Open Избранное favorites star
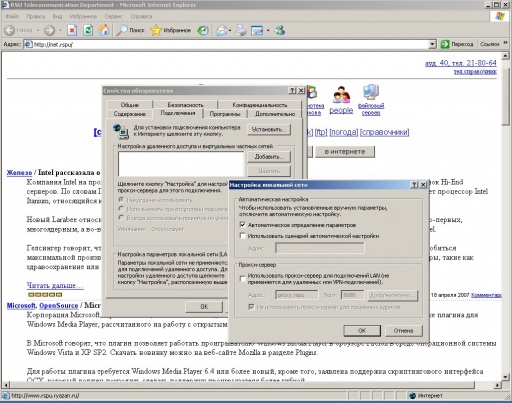This screenshot has height=403, width=512. tap(170, 30)
